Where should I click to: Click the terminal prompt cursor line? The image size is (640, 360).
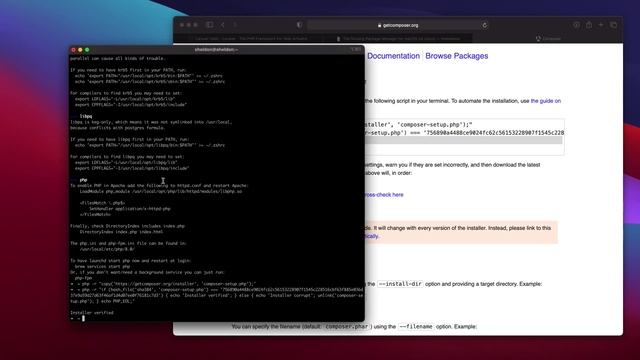[78, 318]
